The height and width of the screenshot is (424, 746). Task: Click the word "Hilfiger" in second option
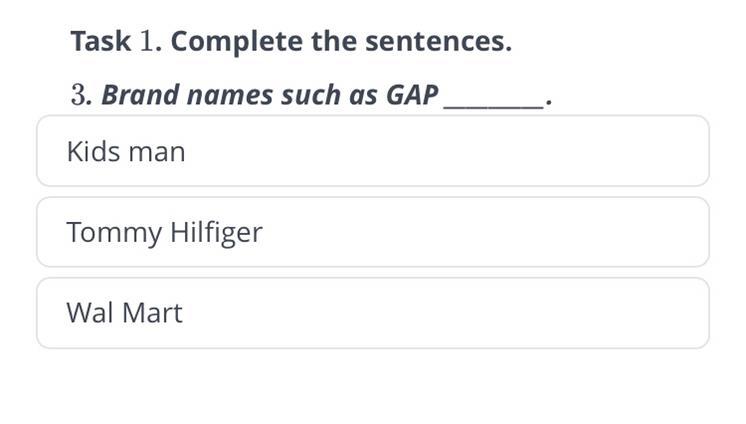click(x=216, y=233)
